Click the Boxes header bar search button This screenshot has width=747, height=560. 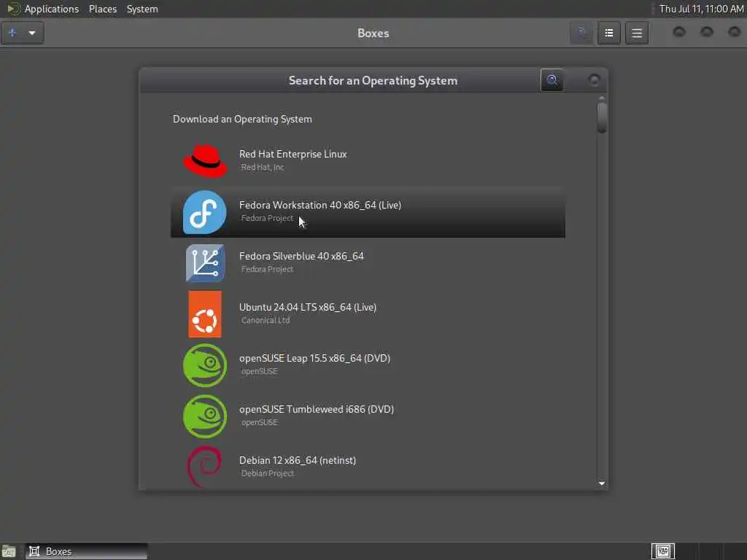click(x=581, y=33)
